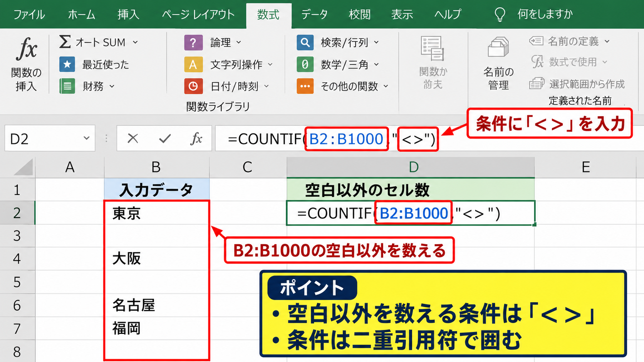
Task: Open the オート SUM sigma icon
Action: pyautogui.click(x=65, y=42)
